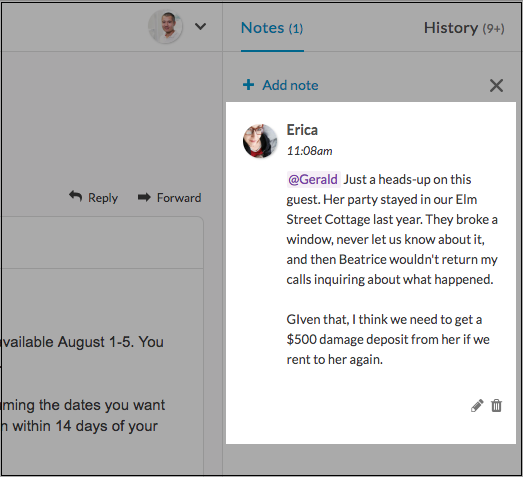Click the pencil icon to edit Erica's note
This screenshot has height=477, width=523.
click(477, 406)
